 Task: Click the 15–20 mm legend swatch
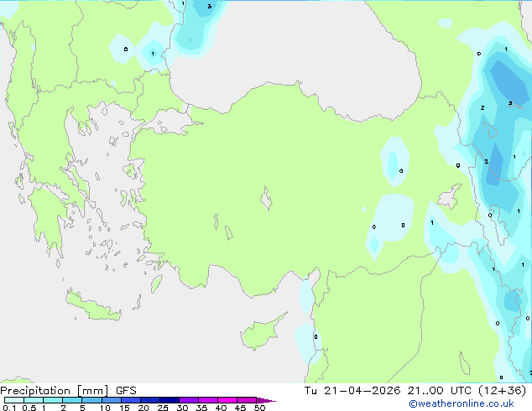coord(130,400)
